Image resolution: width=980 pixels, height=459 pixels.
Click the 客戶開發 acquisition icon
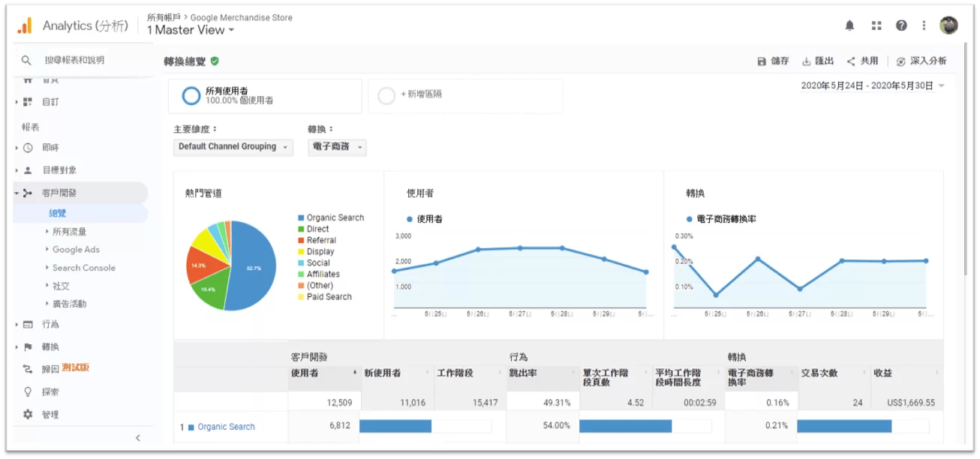(28, 193)
